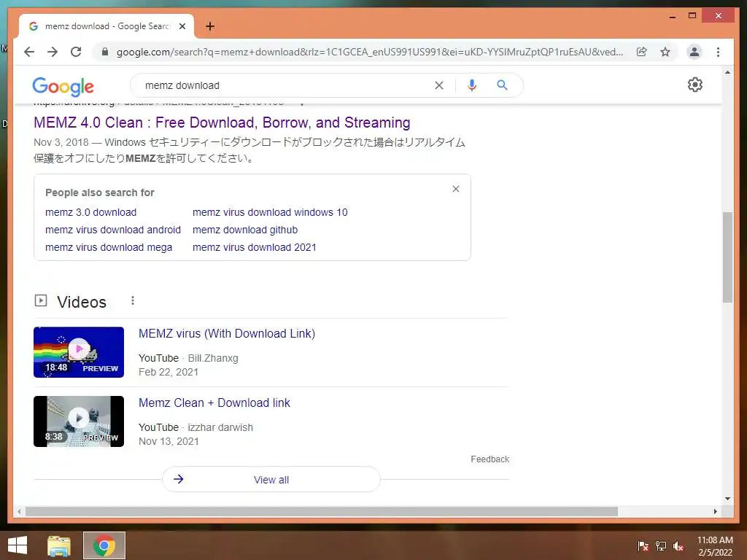Search for memz virus download windows 10
Screen dimensions: 747x560
tap(270, 212)
